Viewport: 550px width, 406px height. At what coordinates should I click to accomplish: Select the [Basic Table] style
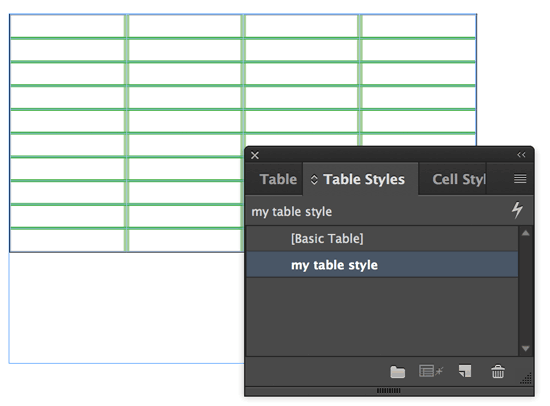pos(382,239)
